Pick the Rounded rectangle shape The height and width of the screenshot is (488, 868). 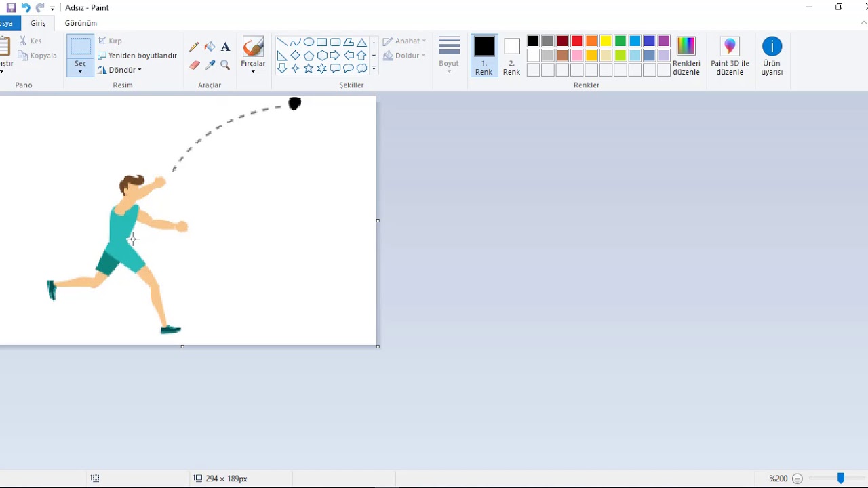click(x=335, y=42)
